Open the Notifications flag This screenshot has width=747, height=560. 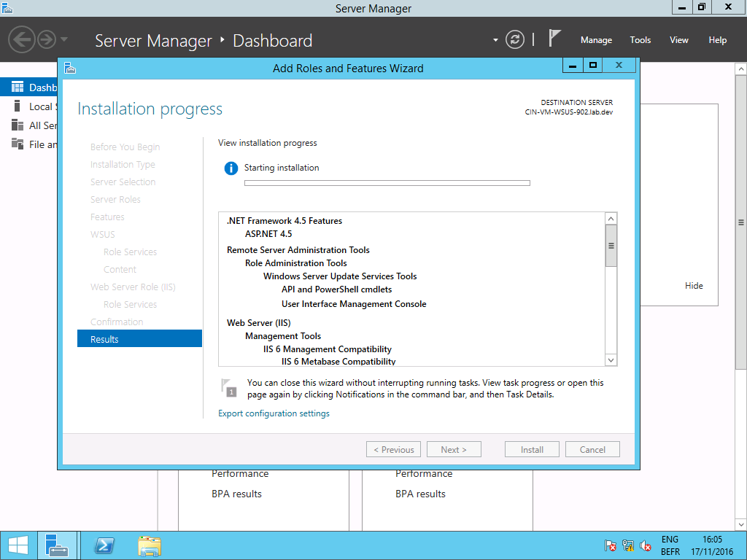[554, 38]
